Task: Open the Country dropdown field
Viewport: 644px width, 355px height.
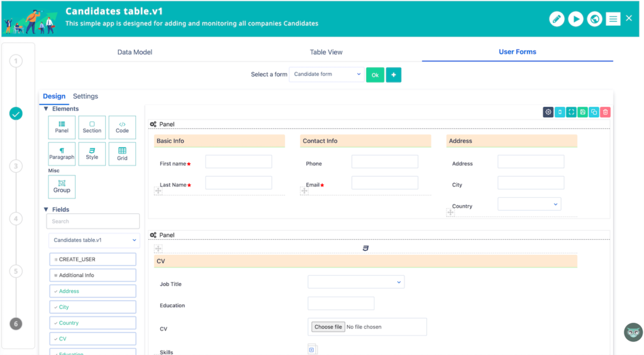Action: pos(529,204)
